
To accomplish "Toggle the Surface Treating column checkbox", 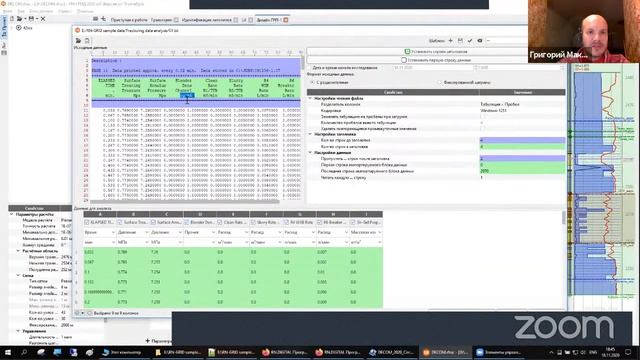I will point(120,222).
